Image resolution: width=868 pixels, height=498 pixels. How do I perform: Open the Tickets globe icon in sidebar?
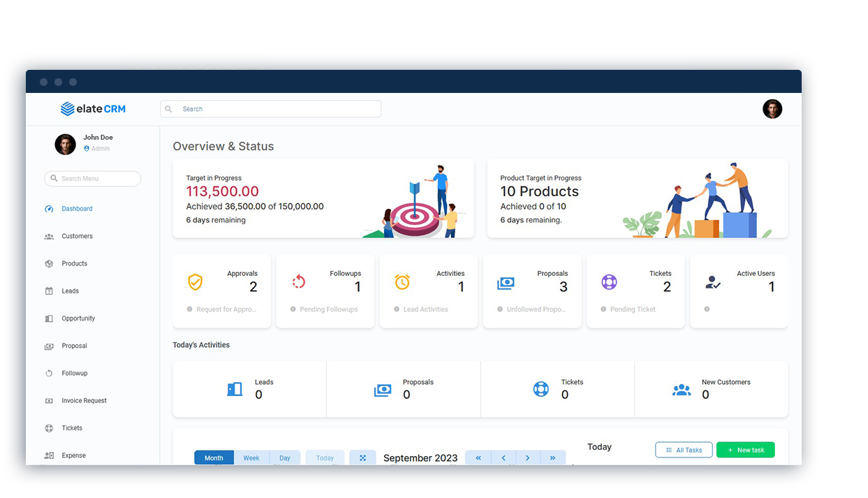click(49, 428)
